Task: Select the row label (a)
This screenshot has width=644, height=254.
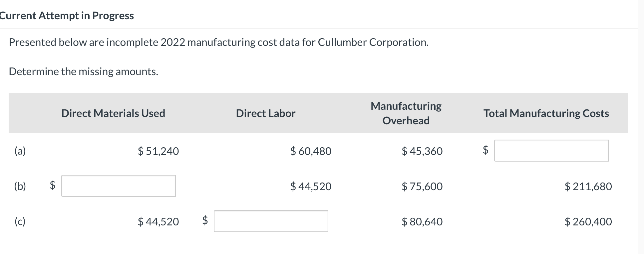Action: pos(21,151)
